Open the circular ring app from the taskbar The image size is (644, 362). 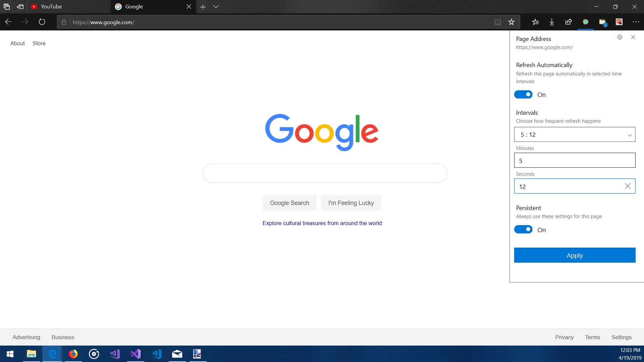(94, 354)
